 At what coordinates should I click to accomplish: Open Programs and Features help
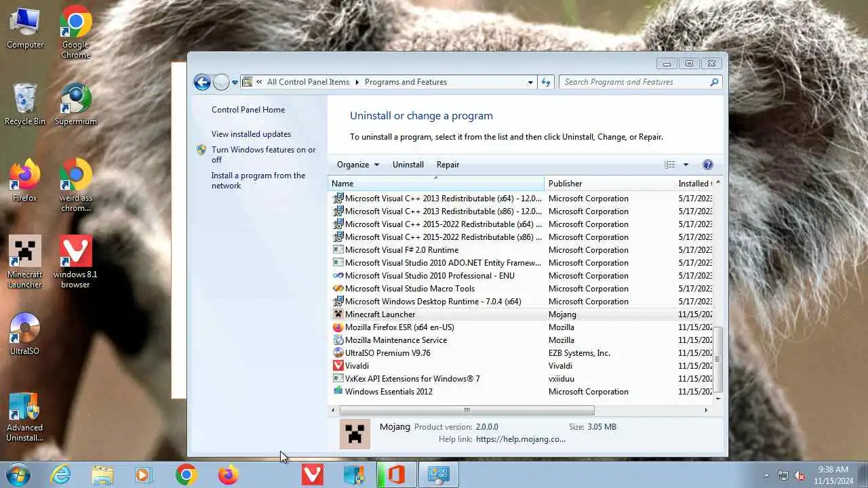click(x=708, y=165)
